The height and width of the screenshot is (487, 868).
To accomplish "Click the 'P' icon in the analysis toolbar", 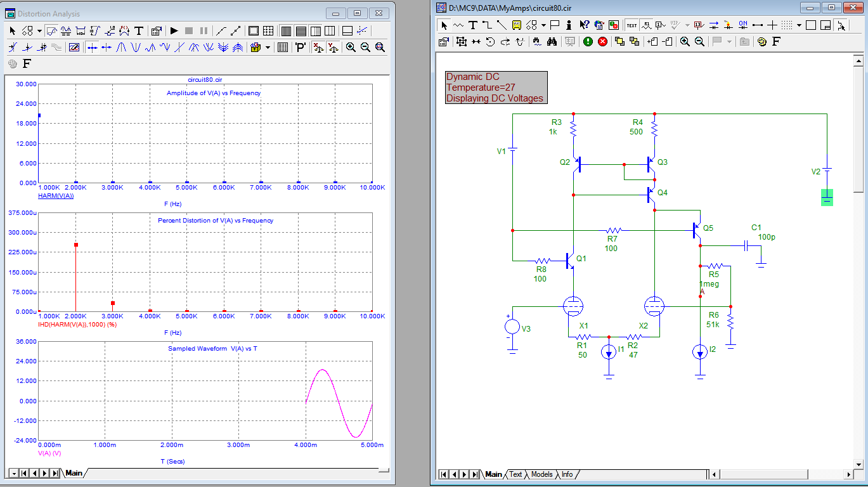I will (301, 47).
